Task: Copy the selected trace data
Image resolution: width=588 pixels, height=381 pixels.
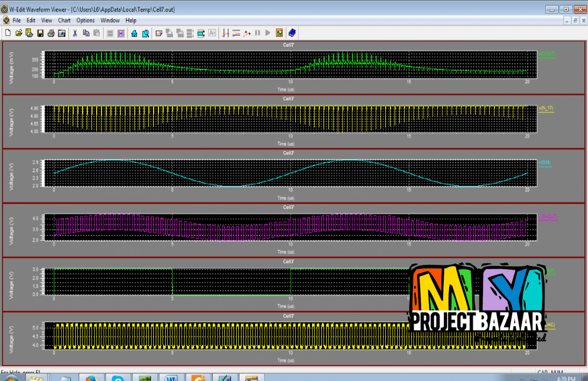Action: [85, 33]
